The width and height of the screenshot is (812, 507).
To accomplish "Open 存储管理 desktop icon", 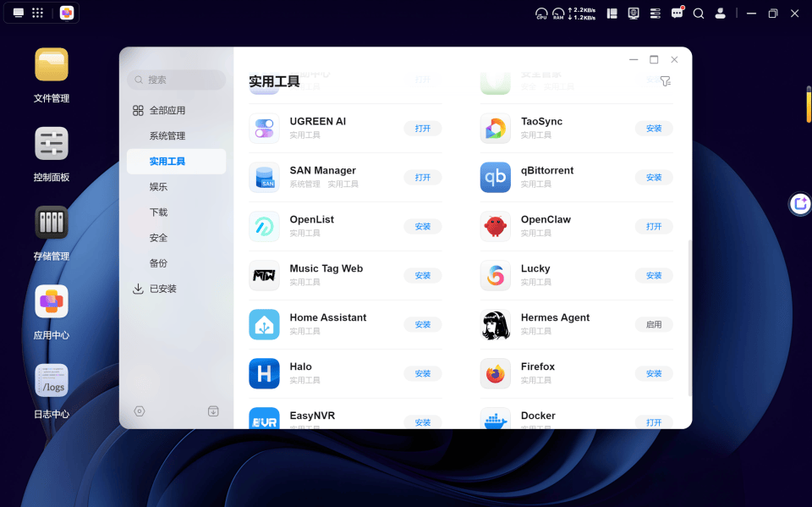I will pyautogui.click(x=52, y=223).
